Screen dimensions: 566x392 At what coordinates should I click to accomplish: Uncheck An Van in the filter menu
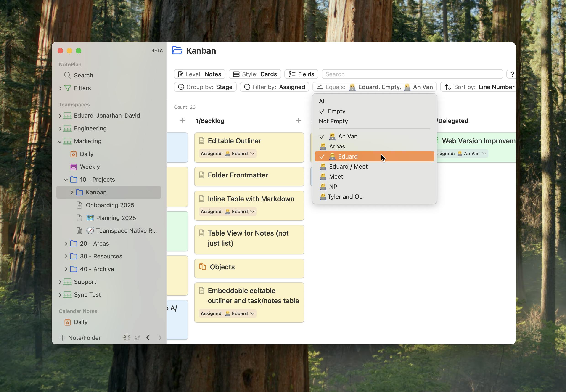[x=374, y=136]
